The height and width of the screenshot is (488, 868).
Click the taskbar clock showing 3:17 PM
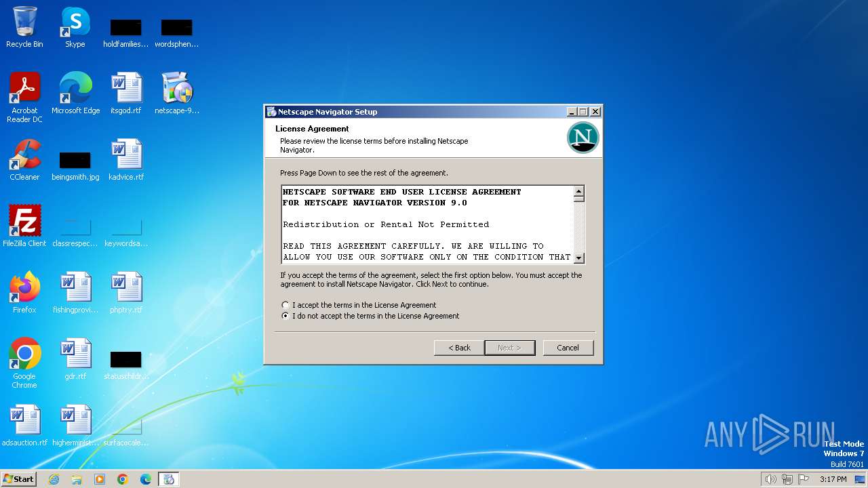(x=833, y=479)
